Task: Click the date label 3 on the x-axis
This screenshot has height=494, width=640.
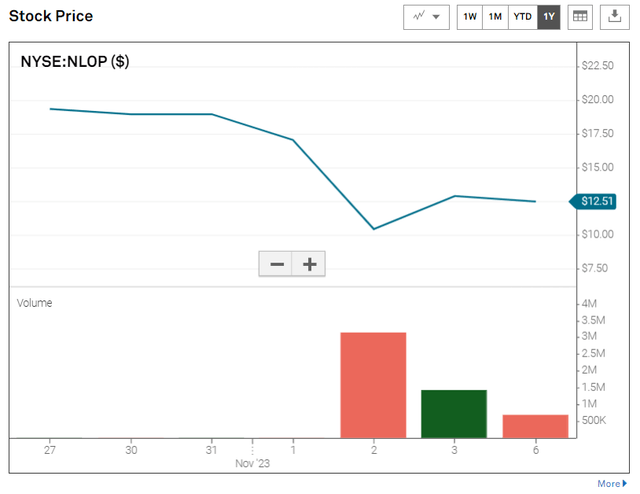Action: (454, 450)
